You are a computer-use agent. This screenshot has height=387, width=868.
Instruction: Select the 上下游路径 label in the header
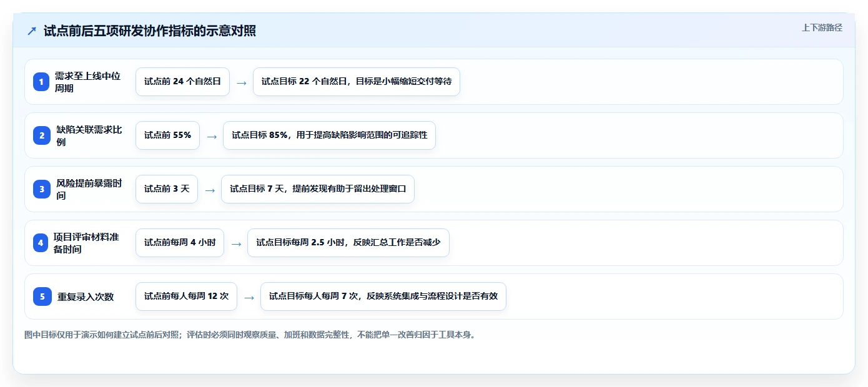click(822, 27)
